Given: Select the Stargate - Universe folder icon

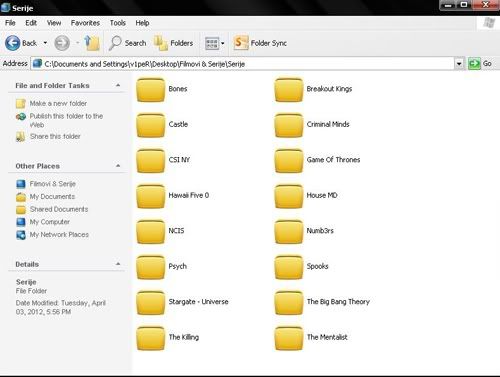Looking at the screenshot, I should 151,303.
